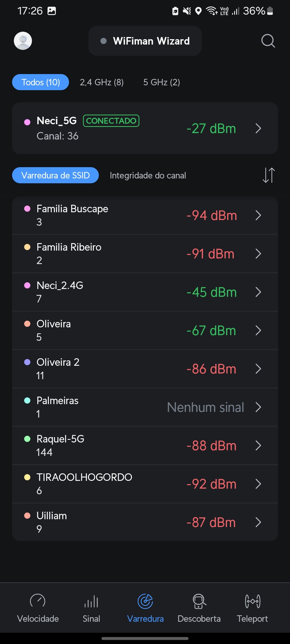Tap the sort order arrows icon
Image resolution: width=290 pixels, height=644 pixels.
coord(269,175)
